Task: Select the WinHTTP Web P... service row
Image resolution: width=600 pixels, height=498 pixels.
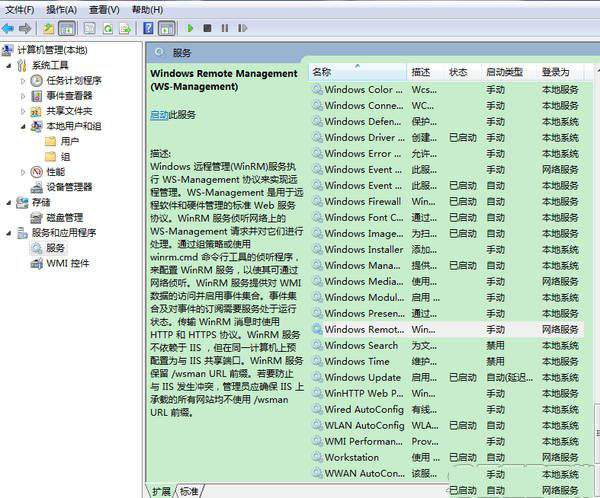Action: click(448, 394)
